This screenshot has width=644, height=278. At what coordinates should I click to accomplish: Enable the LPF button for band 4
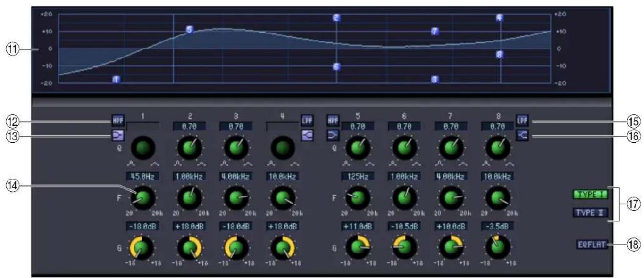(308, 122)
